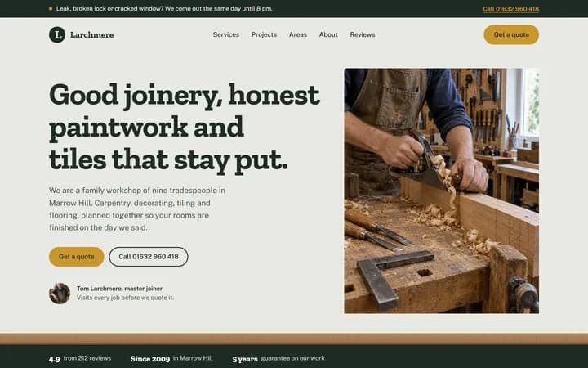The height and width of the screenshot is (368, 588).
Task: Click the '5 years' guarantee stat
Action: coord(245,359)
